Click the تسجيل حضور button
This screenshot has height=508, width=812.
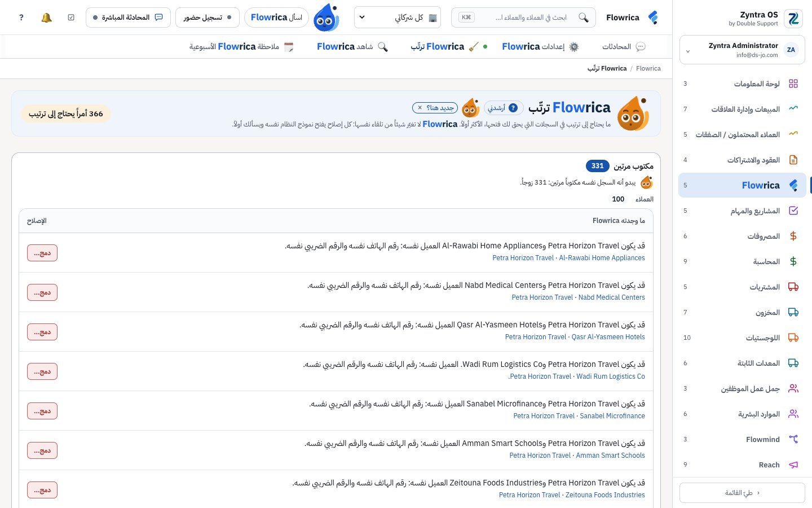point(208,17)
